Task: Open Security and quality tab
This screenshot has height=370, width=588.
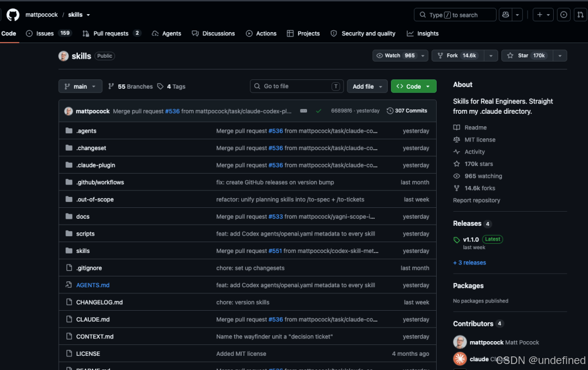Action: (x=363, y=33)
